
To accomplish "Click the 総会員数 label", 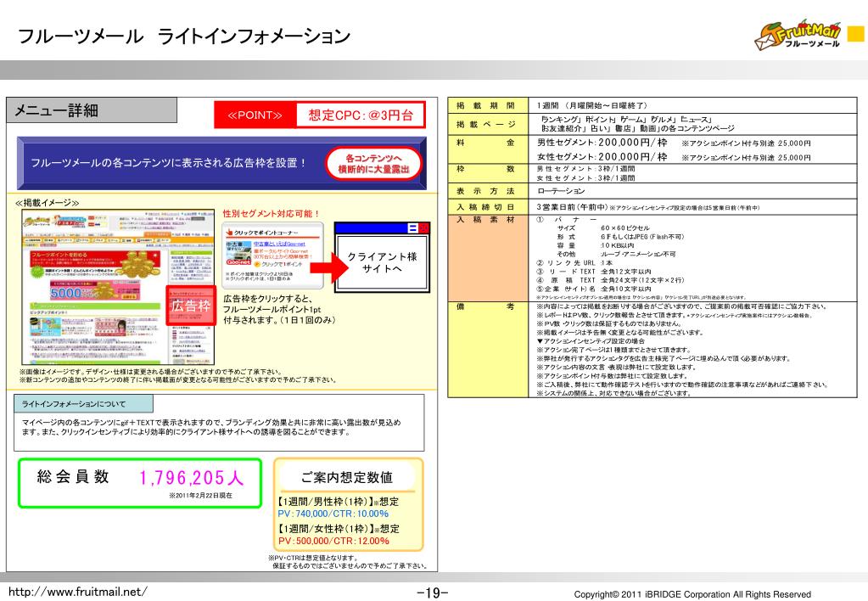I will pos(73,477).
